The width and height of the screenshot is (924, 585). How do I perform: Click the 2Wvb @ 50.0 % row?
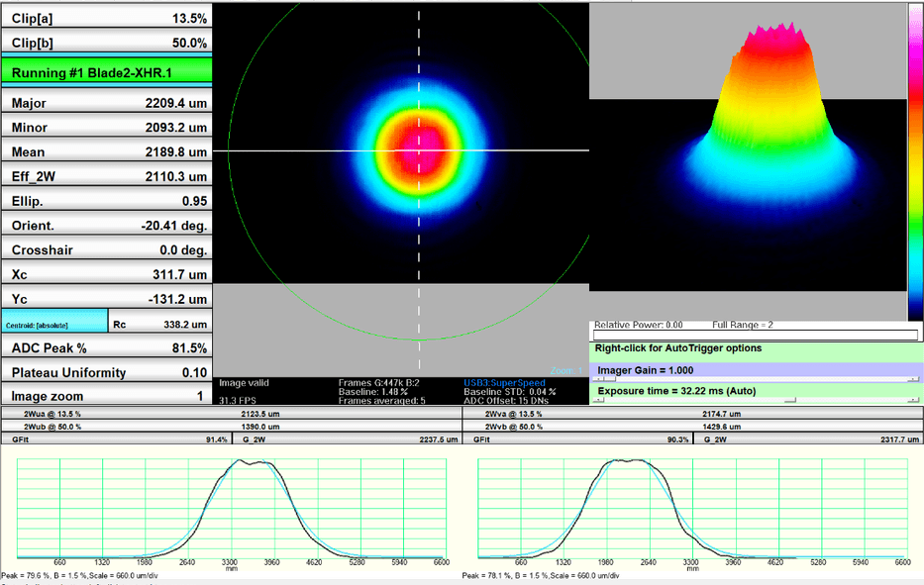point(693,427)
